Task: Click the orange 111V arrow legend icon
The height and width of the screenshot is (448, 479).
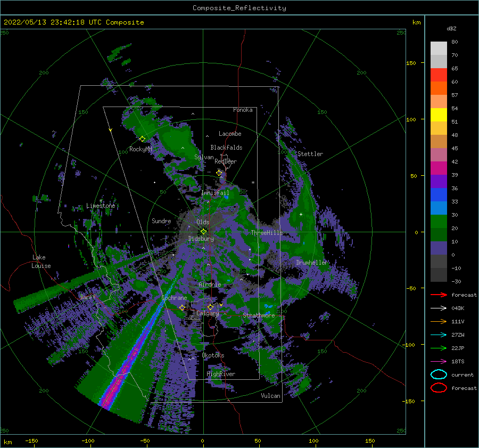Action: [x=439, y=321]
